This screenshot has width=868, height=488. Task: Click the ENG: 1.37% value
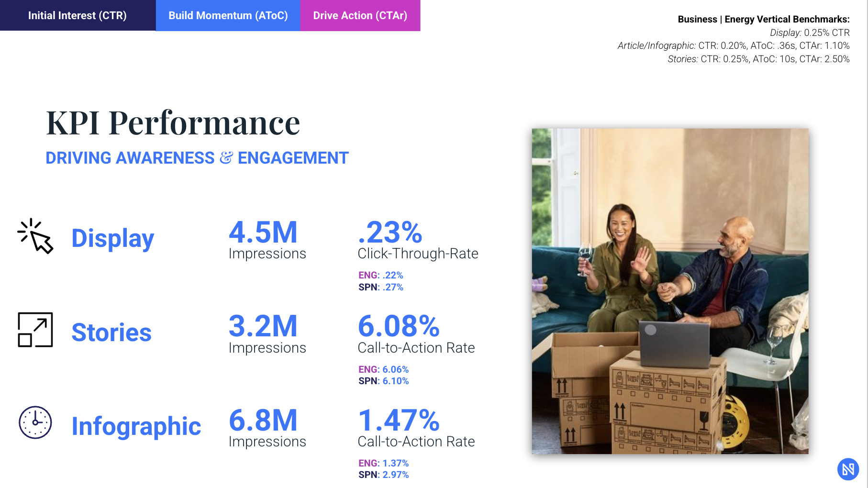tap(384, 463)
